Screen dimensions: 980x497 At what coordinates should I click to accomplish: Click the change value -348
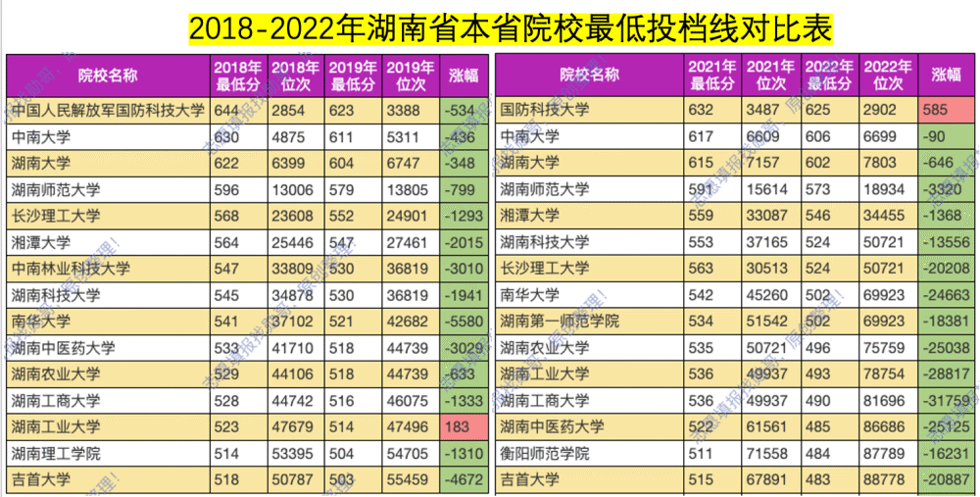(465, 163)
